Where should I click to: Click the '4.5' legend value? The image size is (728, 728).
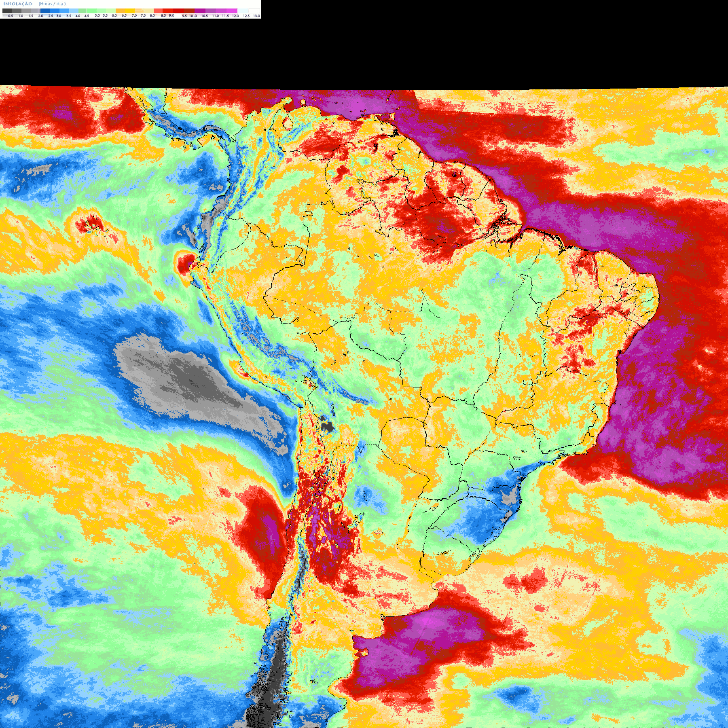[87, 16]
